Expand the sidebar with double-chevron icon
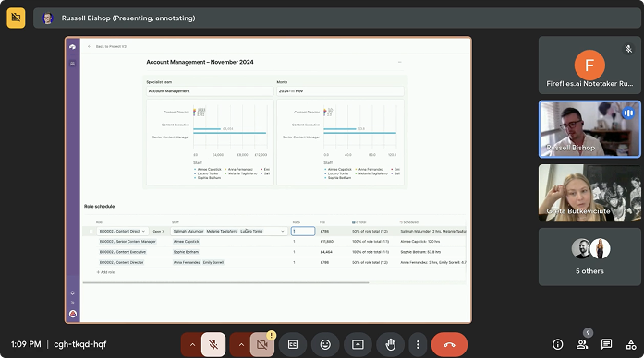This screenshot has height=358, width=644. point(73,303)
